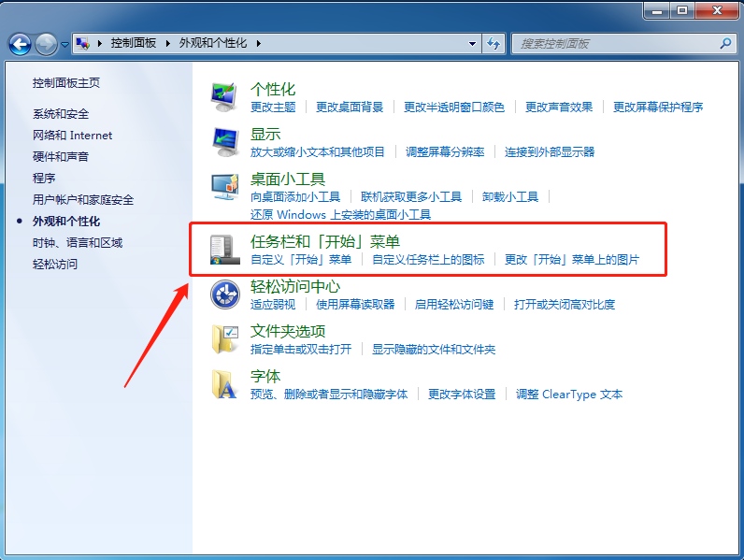Click the 调整 ClearType 文本 link
This screenshot has width=744, height=560.
[569, 395]
